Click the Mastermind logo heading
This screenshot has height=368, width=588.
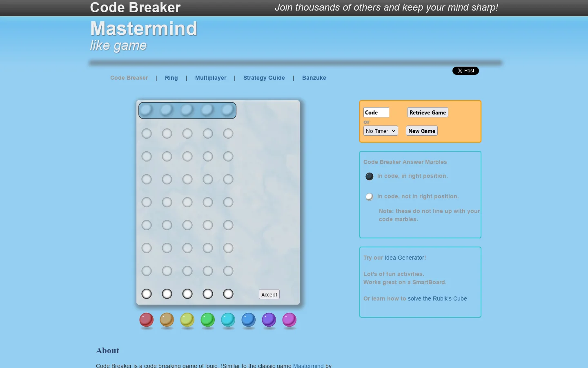[144, 29]
